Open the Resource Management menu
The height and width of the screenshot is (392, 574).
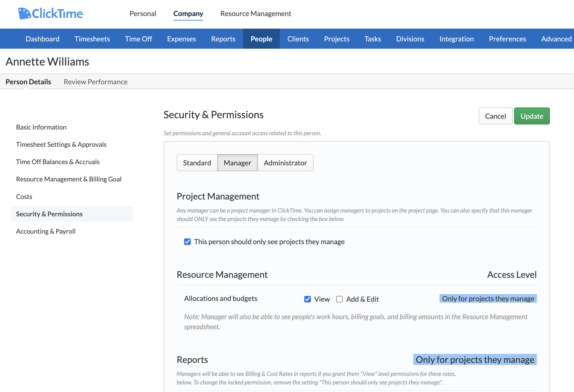[x=255, y=14]
